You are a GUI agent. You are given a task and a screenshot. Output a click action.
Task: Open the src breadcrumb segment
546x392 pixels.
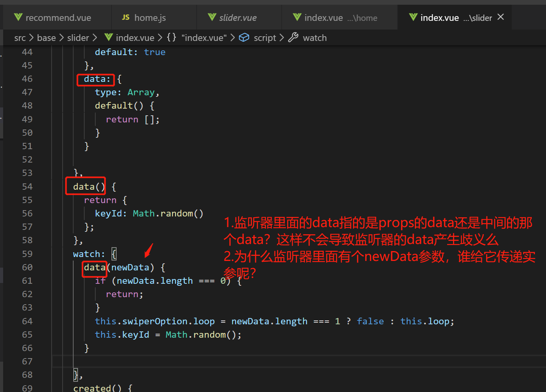pyautogui.click(x=20, y=38)
